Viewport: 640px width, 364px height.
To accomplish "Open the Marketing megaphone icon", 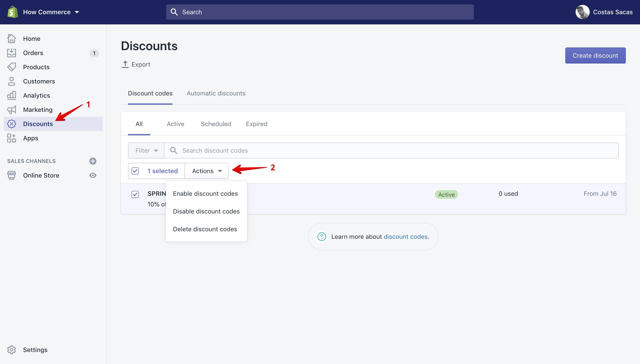I will [12, 109].
